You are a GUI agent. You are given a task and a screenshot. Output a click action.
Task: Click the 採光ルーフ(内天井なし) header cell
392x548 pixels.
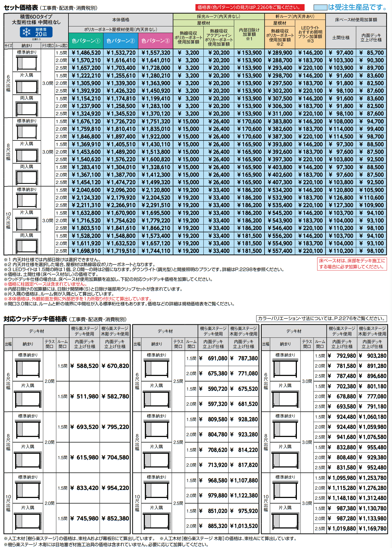tap(219, 16)
